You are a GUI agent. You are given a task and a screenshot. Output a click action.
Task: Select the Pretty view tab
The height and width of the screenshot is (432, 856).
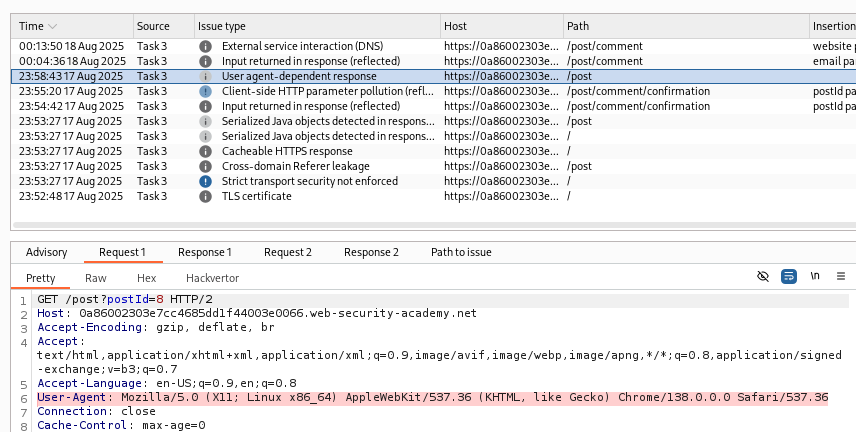(x=40, y=278)
